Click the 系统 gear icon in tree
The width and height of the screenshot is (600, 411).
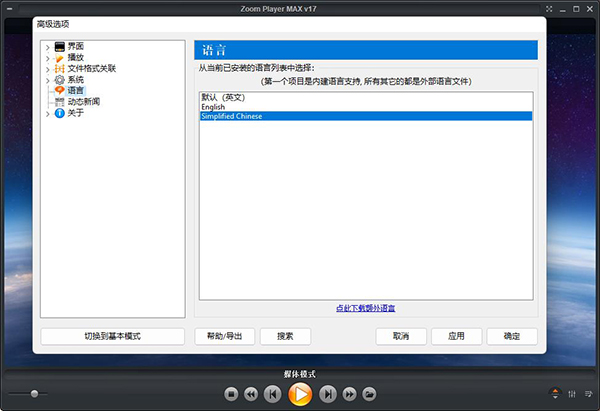(x=60, y=80)
